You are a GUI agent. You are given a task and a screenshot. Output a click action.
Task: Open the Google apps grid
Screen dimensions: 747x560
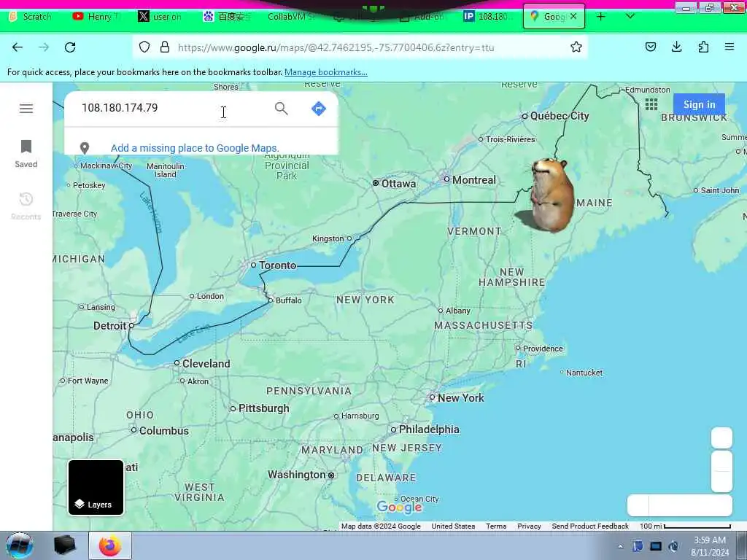[651, 104]
